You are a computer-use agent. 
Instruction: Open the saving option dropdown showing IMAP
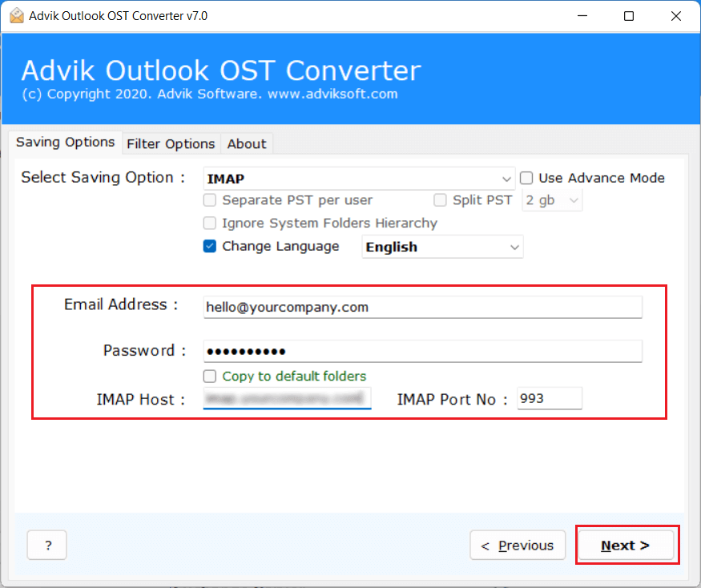(506, 178)
